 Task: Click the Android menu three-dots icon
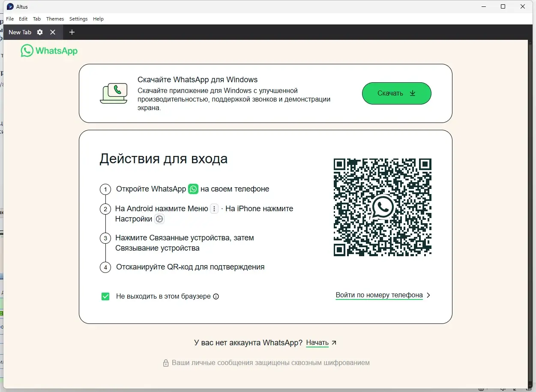point(214,209)
